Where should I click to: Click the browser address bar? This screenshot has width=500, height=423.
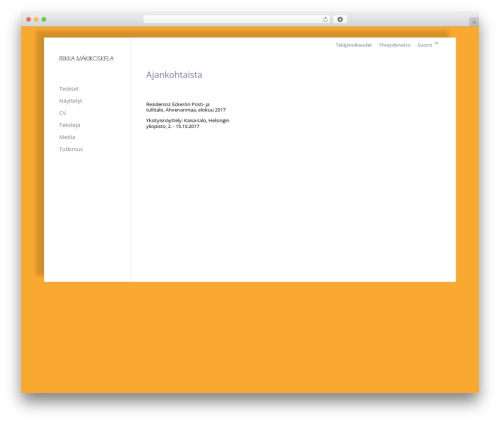click(237, 20)
